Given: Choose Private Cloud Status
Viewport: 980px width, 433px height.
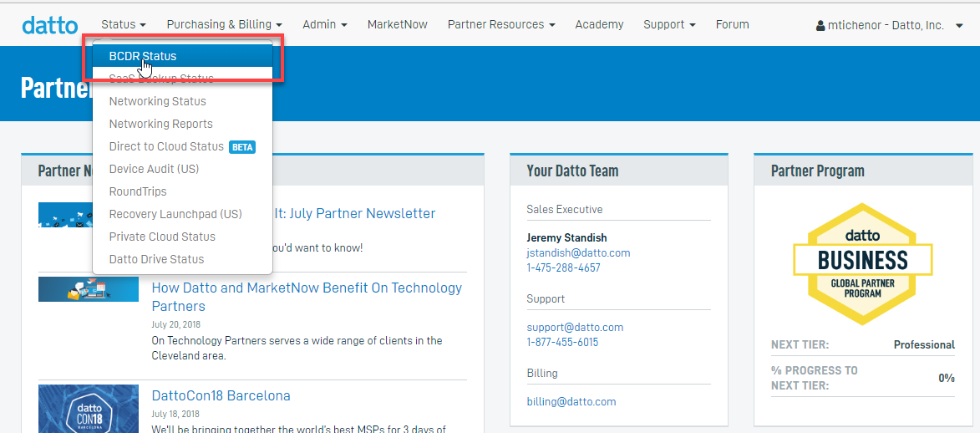Looking at the screenshot, I should (x=182, y=236).
